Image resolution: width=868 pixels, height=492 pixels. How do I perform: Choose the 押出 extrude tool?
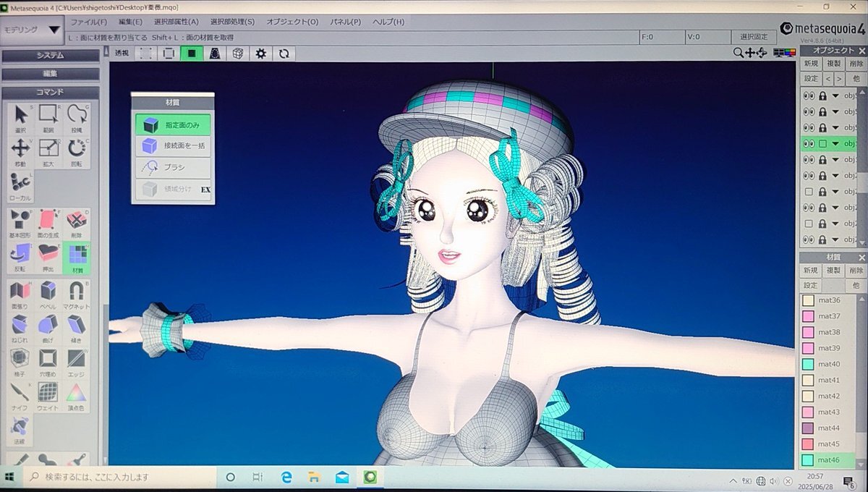(x=48, y=258)
